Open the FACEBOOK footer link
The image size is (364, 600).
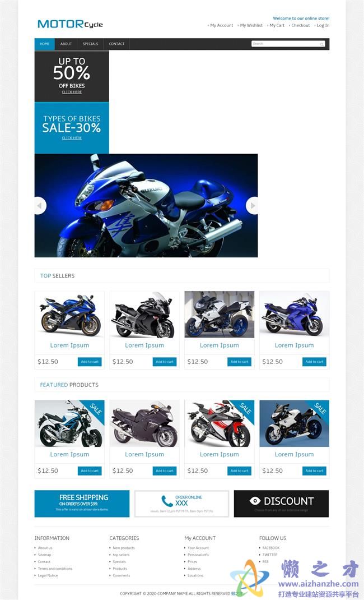point(271,548)
